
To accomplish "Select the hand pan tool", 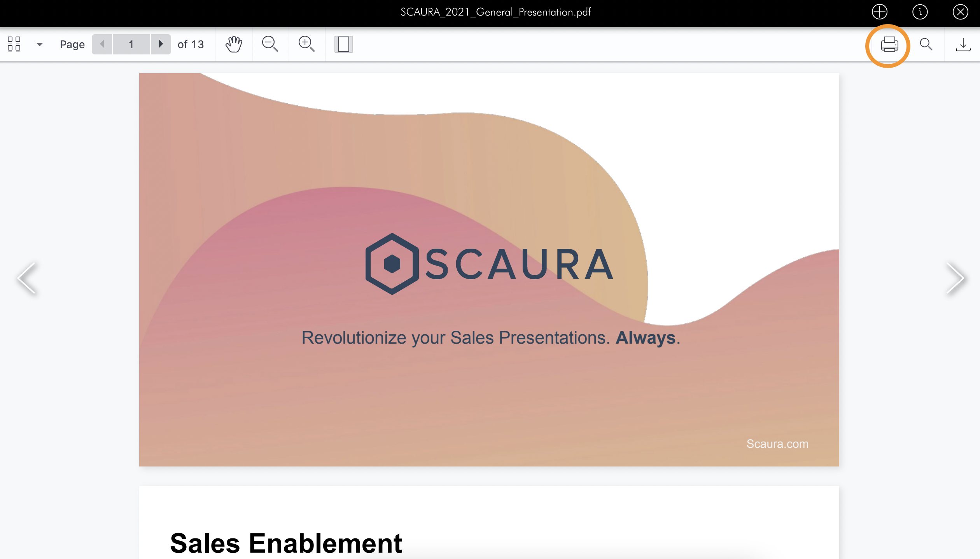I will [234, 44].
